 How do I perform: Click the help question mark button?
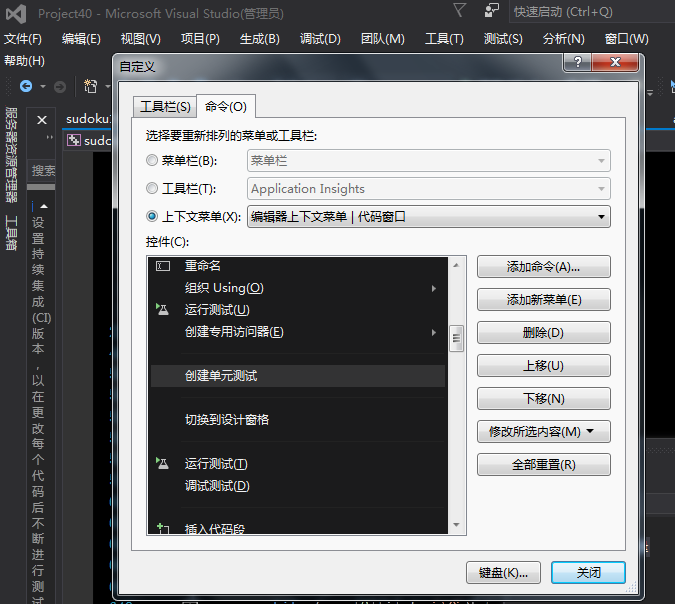pos(577,62)
